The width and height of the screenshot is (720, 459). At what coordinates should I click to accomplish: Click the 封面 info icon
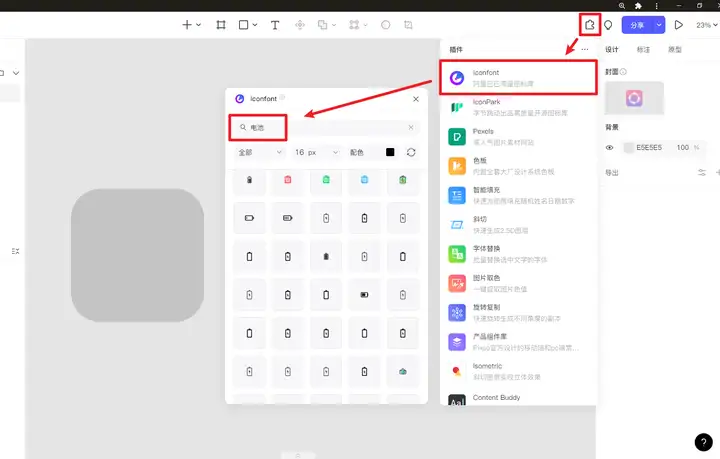coord(623,72)
